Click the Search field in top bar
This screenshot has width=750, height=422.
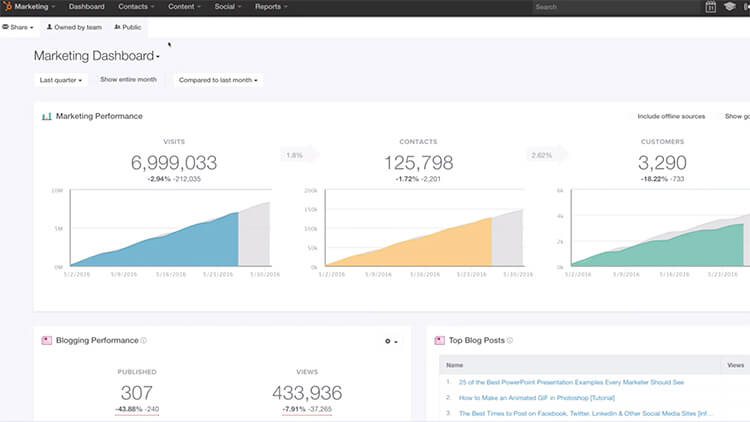pyautogui.click(x=615, y=7)
